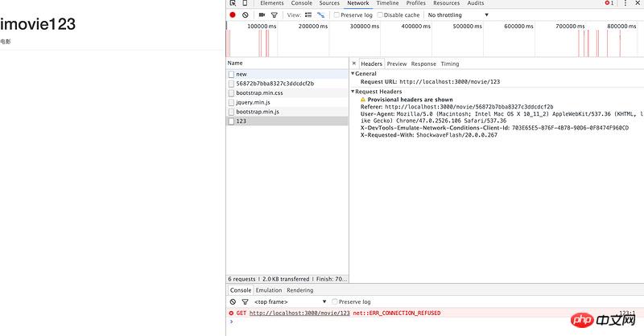Close the DevTools panel

point(638,3)
